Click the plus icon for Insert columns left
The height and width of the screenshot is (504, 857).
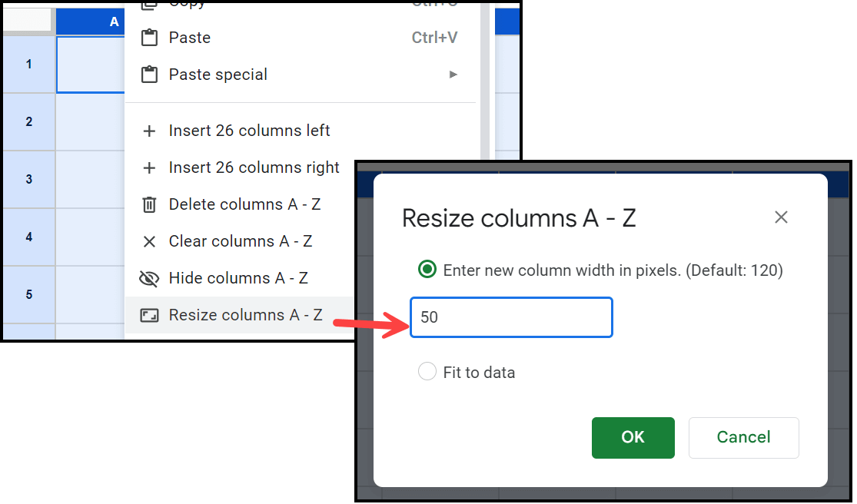click(x=149, y=131)
